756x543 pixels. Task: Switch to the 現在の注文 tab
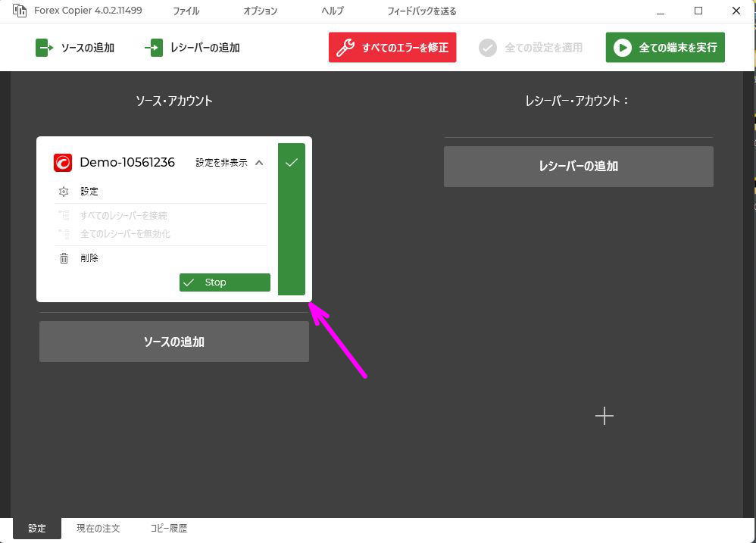97,528
